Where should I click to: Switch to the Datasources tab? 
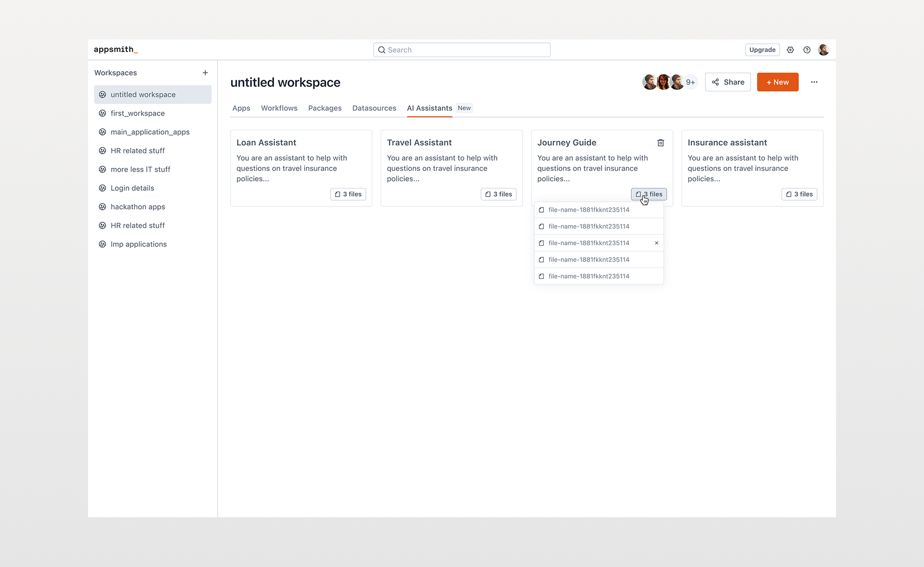374,108
